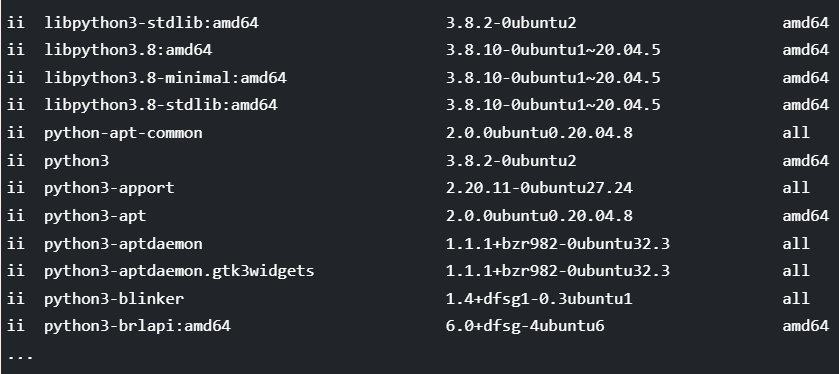839x374 pixels.
Task: Click python3-blinker package name
Action: coord(114,299)
